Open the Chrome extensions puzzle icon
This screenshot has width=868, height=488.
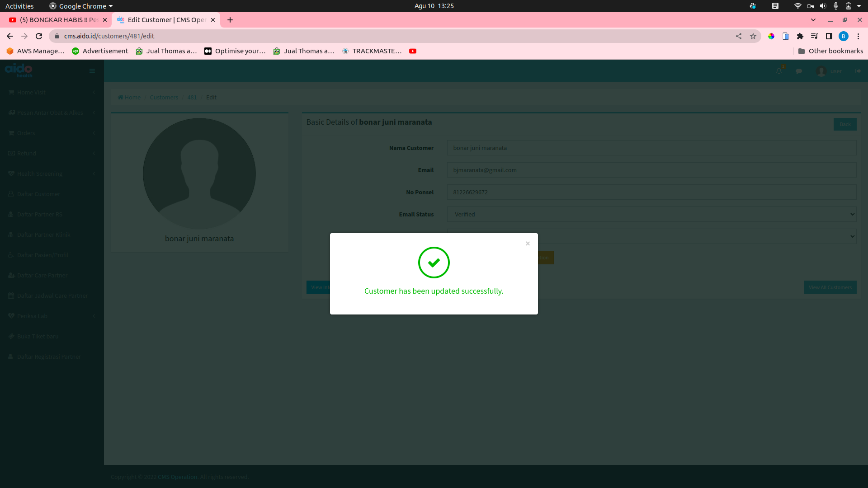point(800,36)
